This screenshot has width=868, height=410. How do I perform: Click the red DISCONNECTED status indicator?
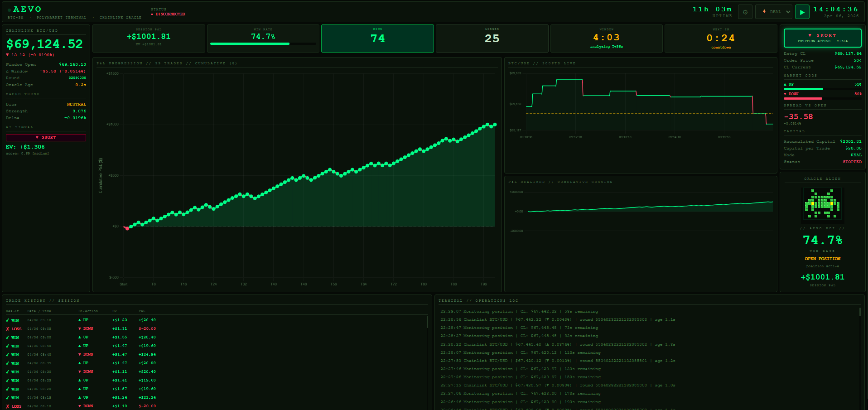point(168,14)
